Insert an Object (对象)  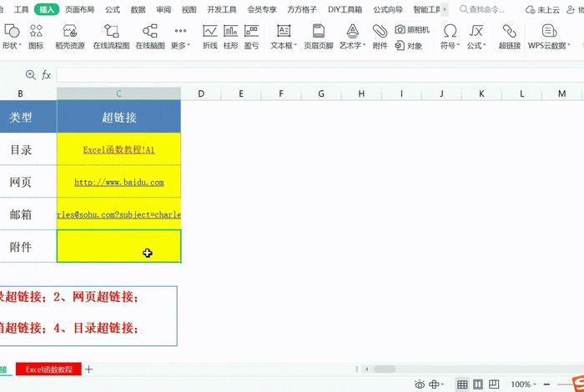[x=409, y=46]
